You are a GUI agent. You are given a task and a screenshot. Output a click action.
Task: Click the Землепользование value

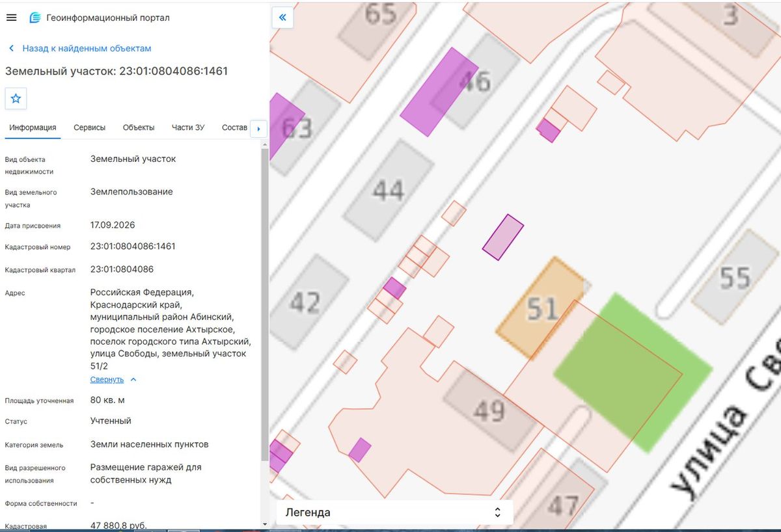131,192
